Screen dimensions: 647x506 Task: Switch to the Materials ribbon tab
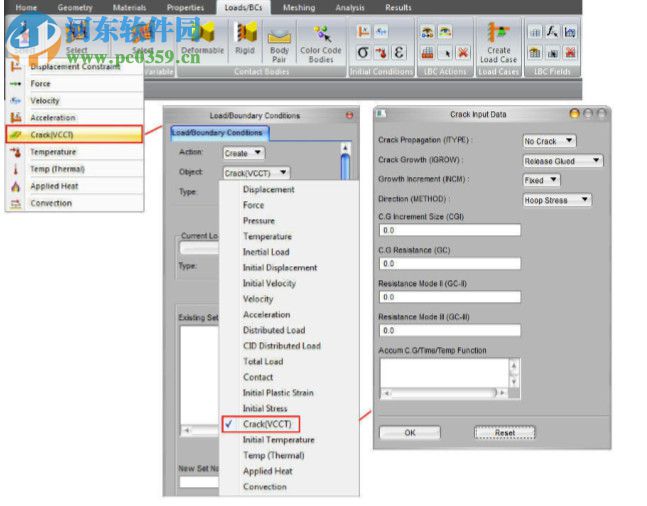(x=129, y=7)
